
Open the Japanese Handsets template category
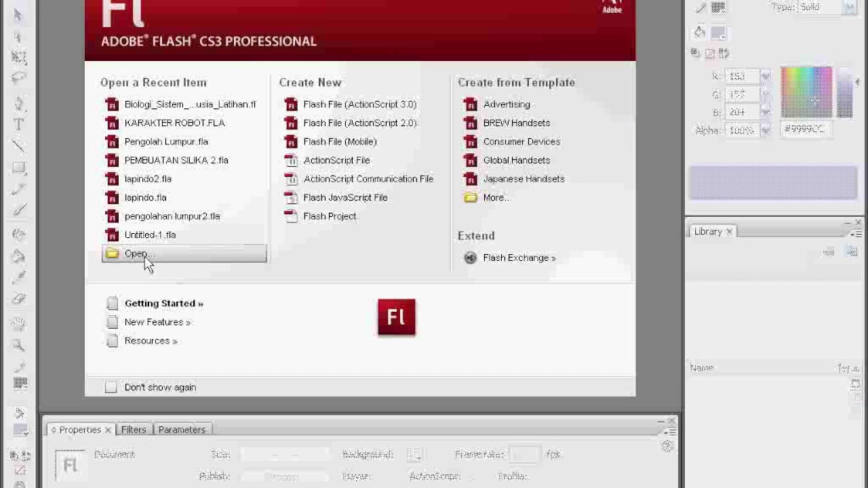pos(524,179)
